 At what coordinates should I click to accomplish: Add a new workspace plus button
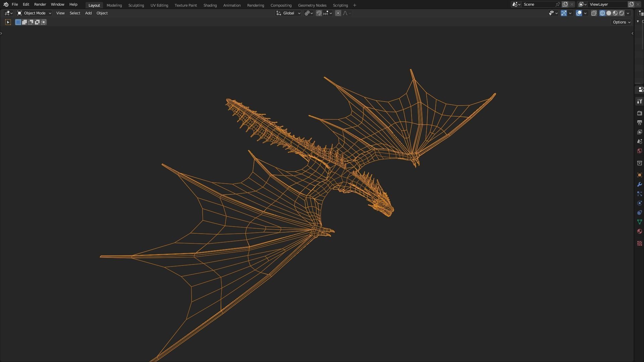[355, 5]
